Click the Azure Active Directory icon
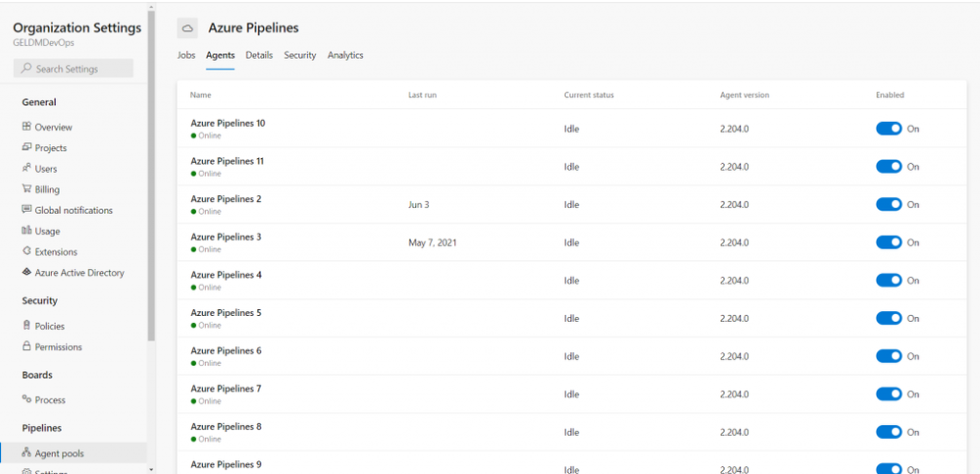The image size is (980, 474). click(x=26, y=273)
